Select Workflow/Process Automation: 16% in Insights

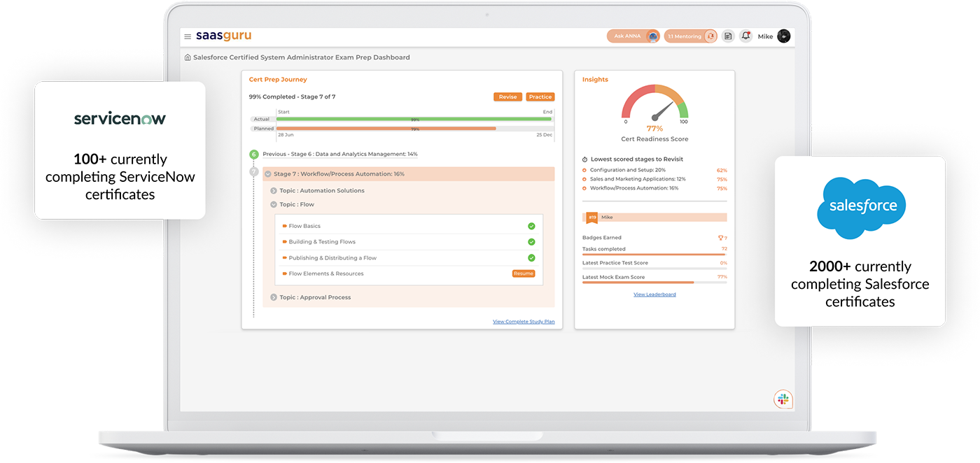[x=634, y=188]
